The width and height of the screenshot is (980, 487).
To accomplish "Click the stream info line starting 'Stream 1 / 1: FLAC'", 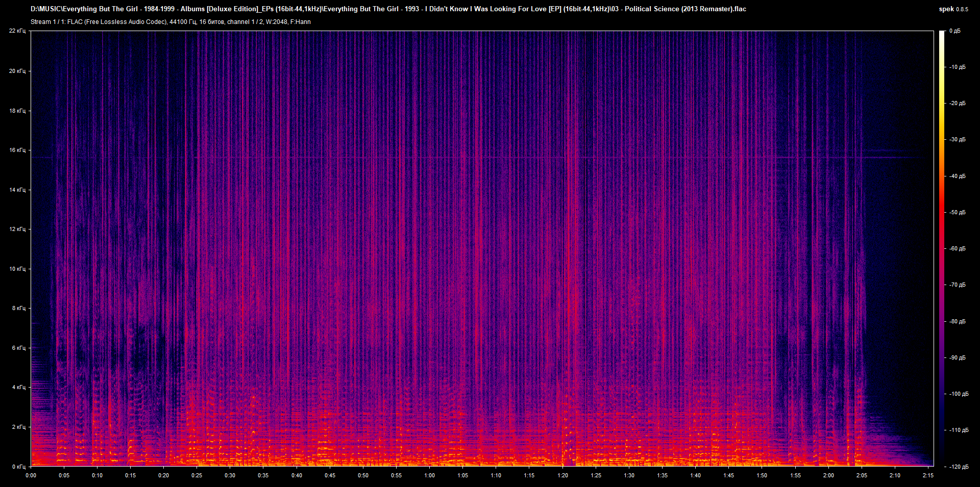I will click(x=170, y=22).
